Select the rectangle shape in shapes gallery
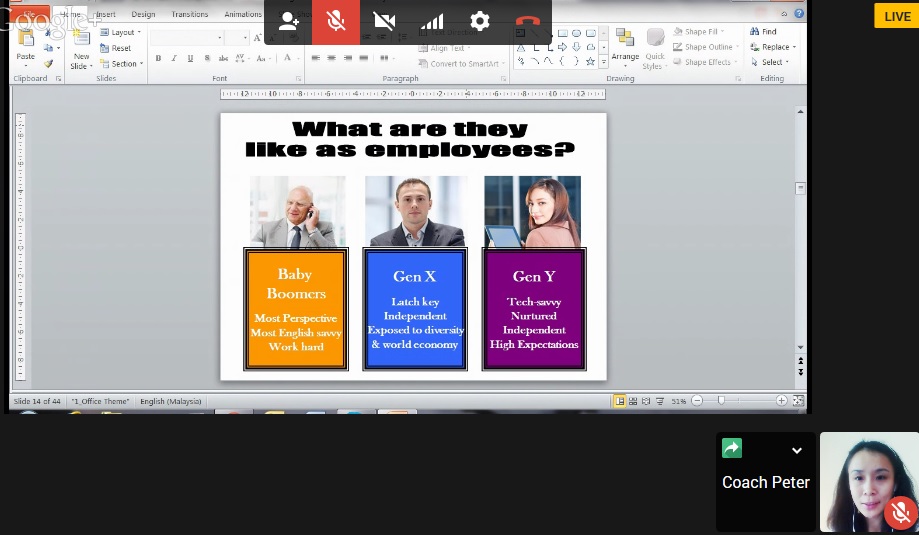919x535 pixels. [563, 33]
